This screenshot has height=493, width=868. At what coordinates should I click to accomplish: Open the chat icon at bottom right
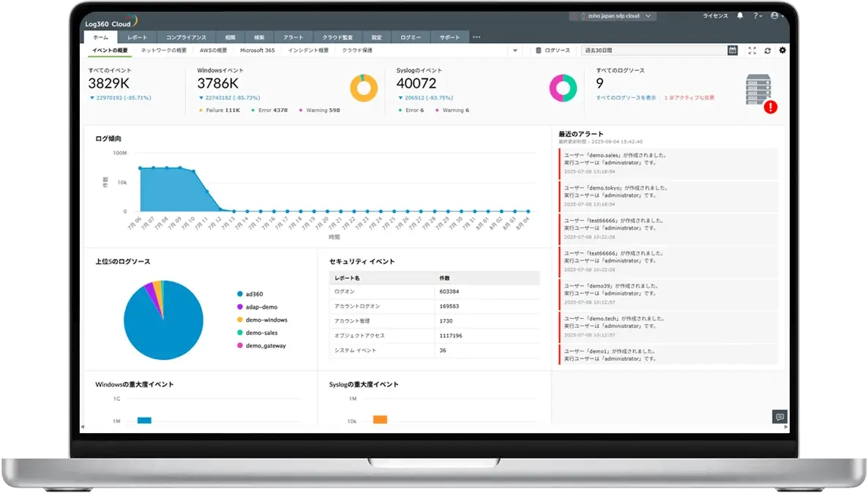[x=779, y=417]
